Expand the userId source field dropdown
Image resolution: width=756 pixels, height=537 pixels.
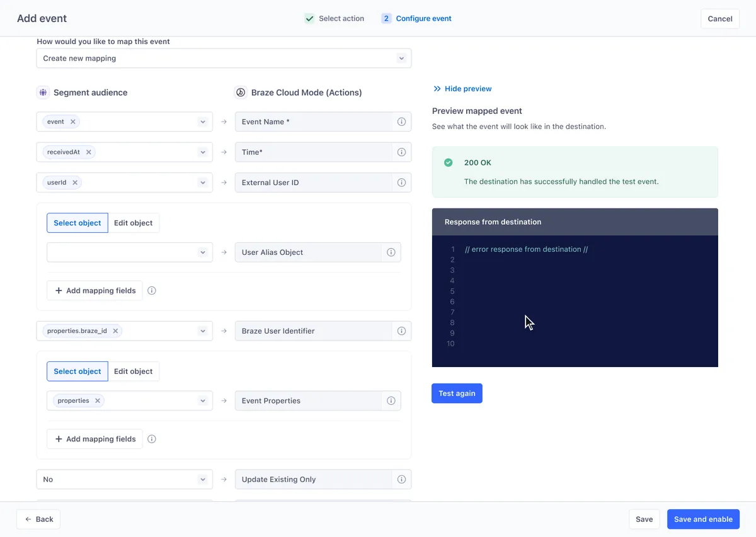point(202,183)
